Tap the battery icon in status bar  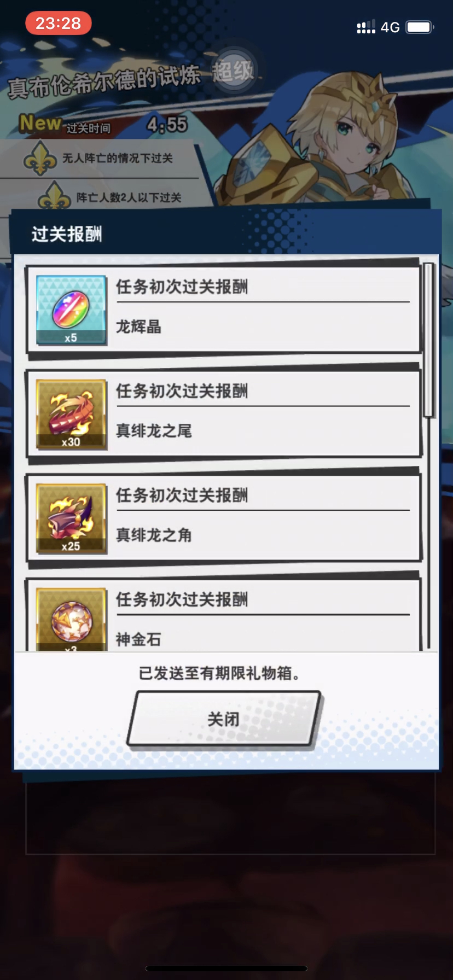pyautogui.click(x=420, y=27)
